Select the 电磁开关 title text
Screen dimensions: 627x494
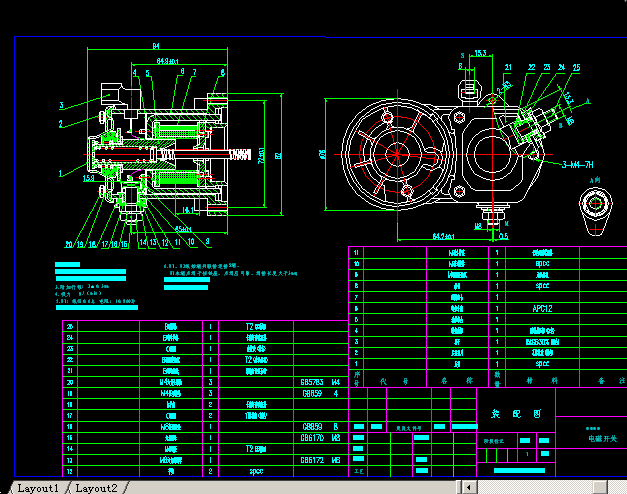click(x=603, y=439)
